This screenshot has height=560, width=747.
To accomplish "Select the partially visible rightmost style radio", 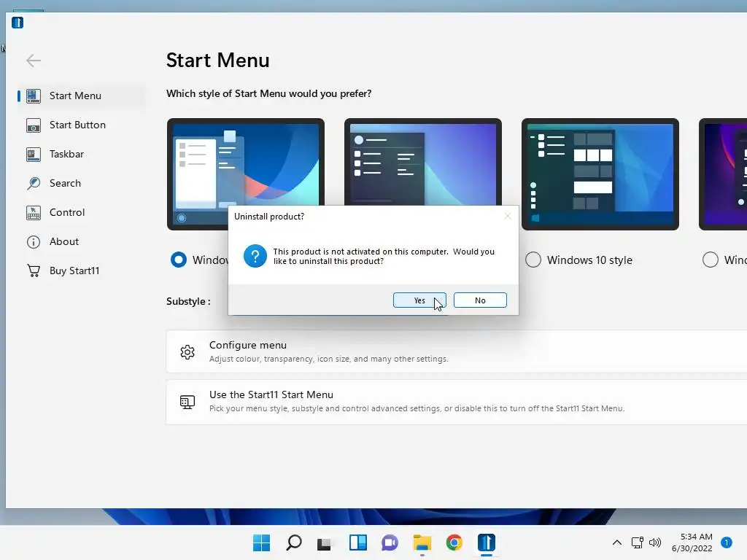I will (x=711, y=260).
